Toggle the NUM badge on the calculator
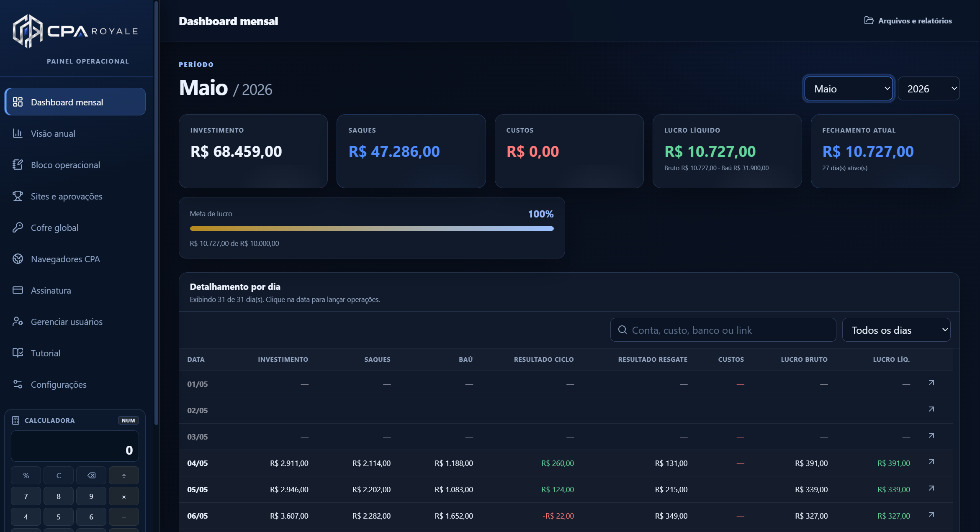The width and height of the screenshot is (980, 532). (x=128, y=420)
